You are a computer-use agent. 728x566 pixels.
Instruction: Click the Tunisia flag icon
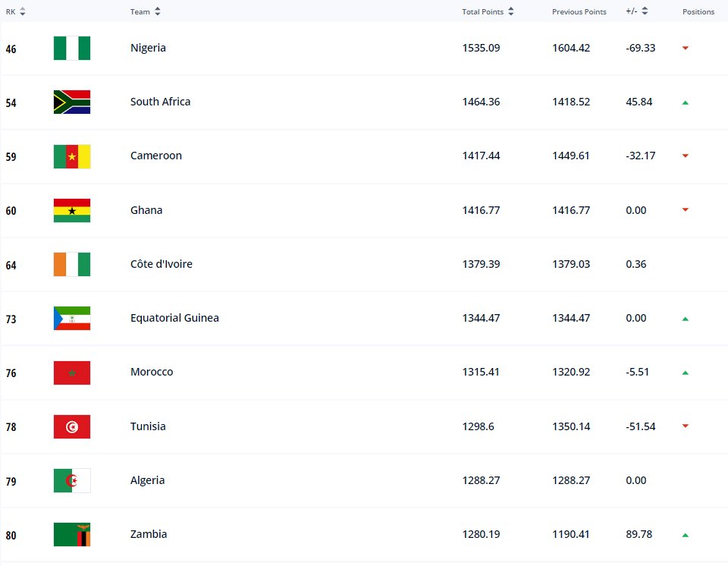click(x=72, y=426)
